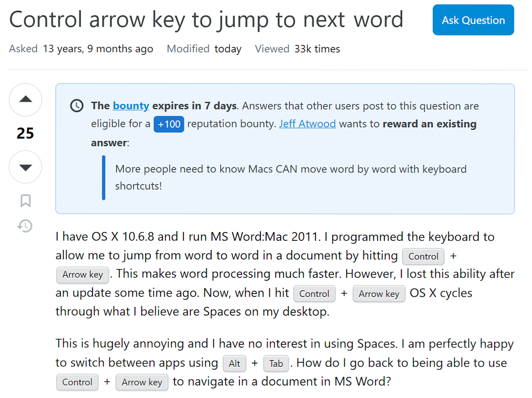Bookmark this question
This screenshot has height=398, width=532.
tap(25, 201)
